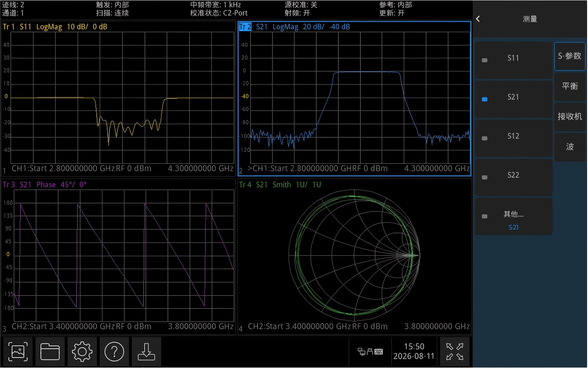Click the yellow 0 reference marker on Tr 3
The height and width of the screenshot is (368, 588).
(7, 255)
